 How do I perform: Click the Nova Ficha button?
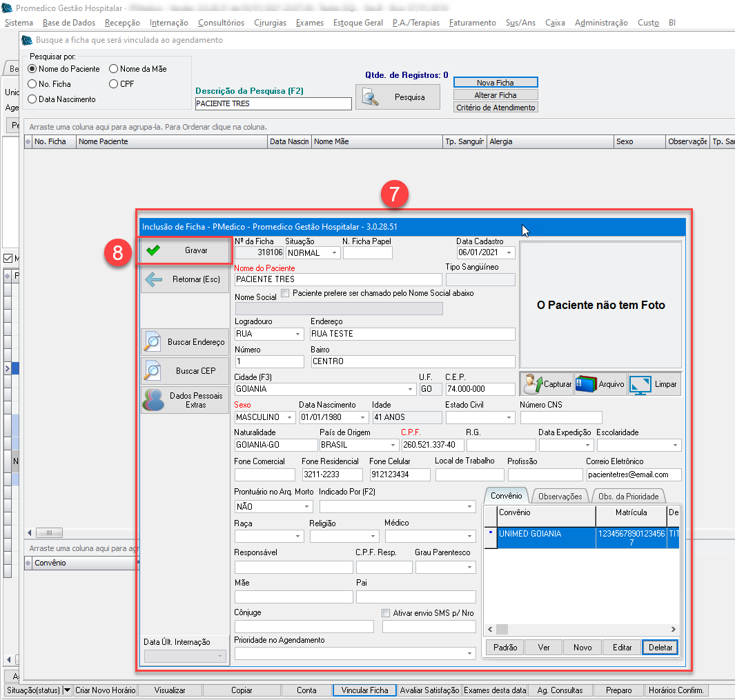tap(495, 83)
